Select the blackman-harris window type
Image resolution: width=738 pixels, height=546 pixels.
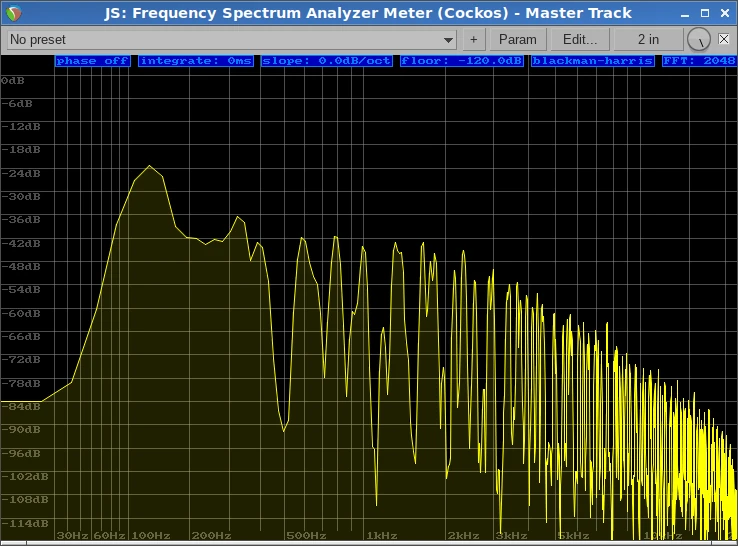point(593,61)
